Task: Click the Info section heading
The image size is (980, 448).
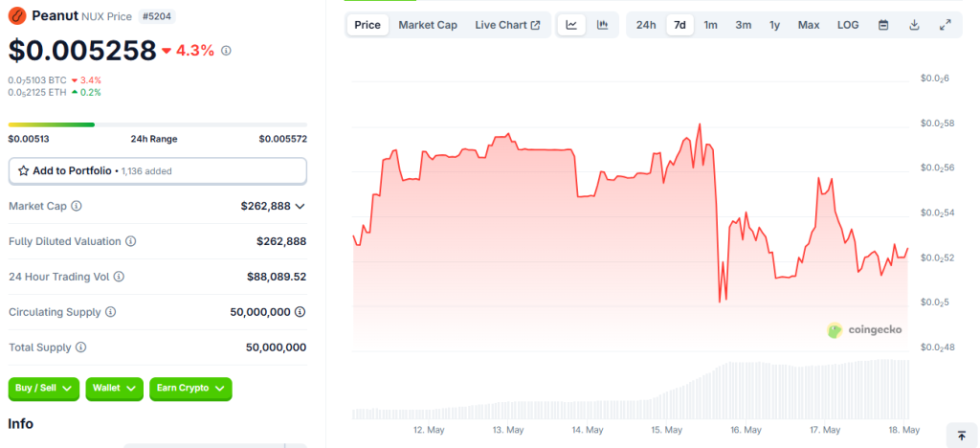Action: coord(21,424)
